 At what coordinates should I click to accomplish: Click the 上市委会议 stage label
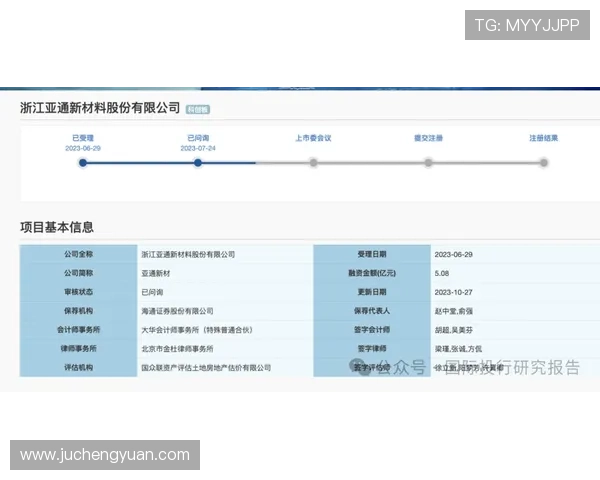click(313, 138)
